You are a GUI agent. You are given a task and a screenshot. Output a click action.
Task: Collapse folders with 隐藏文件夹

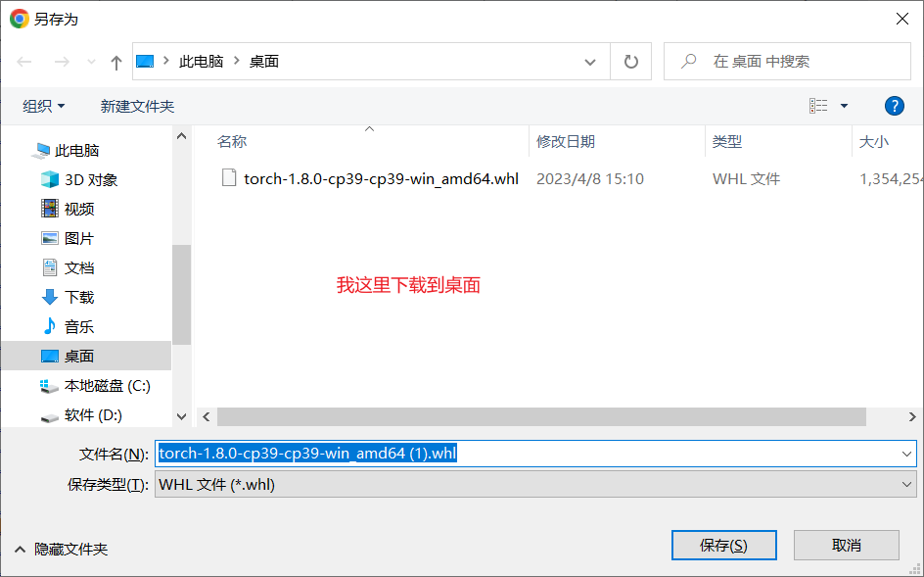point(61,550)
